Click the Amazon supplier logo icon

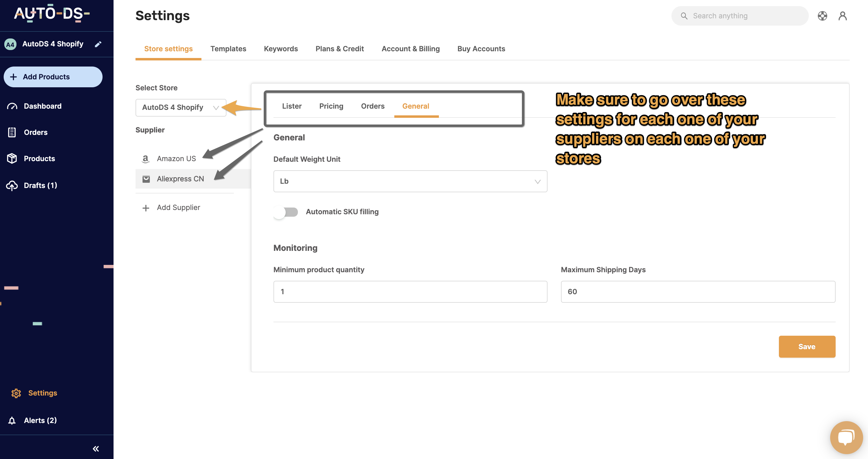coord(146,159)
